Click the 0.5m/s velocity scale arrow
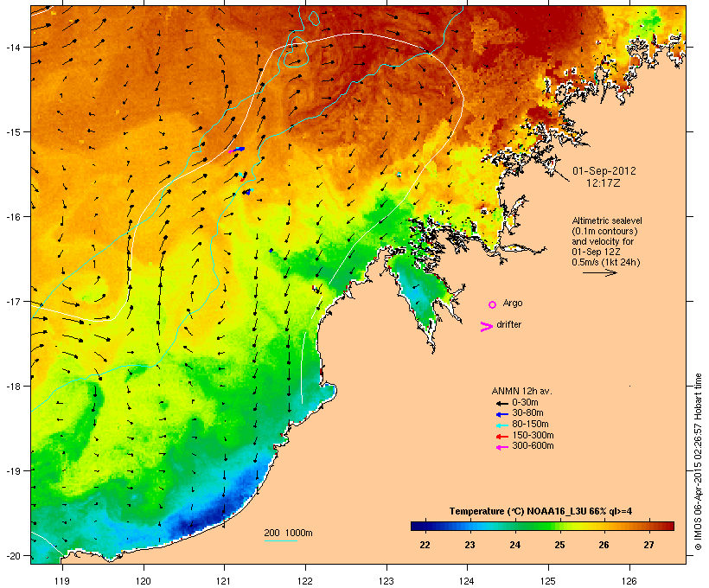This screenshot has width=709, height=588. (600, 272)
